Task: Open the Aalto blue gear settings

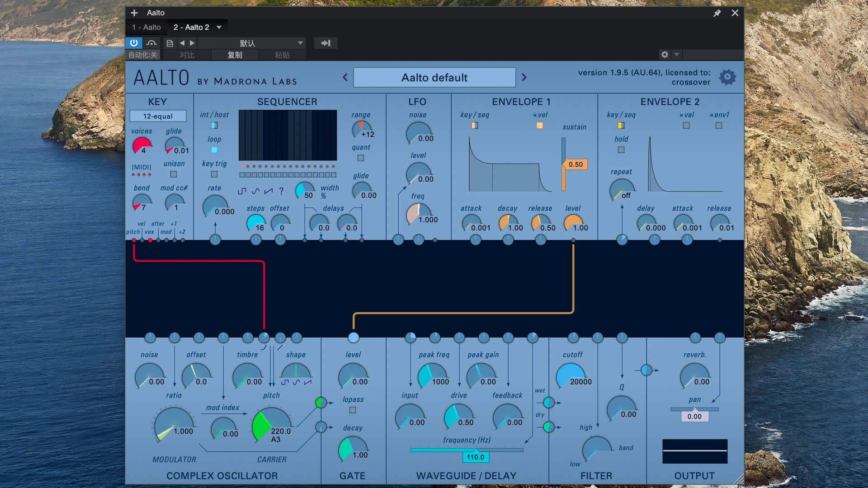Action: [727, 77]
